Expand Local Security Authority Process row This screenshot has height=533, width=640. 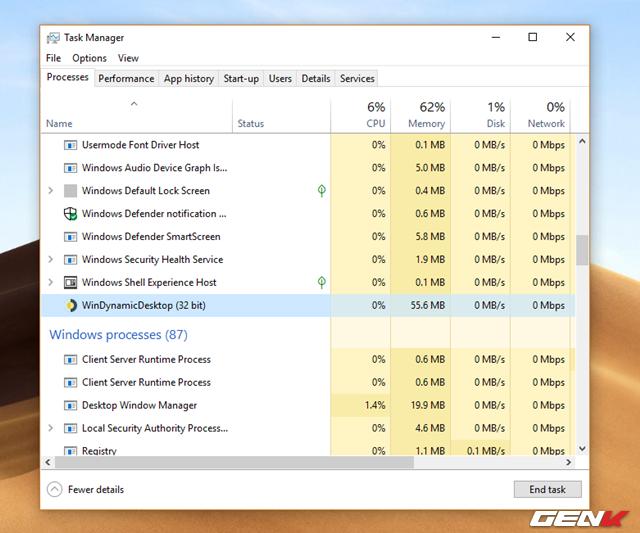coord(51,428)
